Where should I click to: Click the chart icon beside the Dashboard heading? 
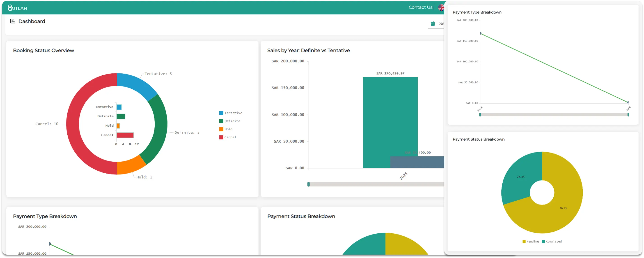[x=12, y=21]
